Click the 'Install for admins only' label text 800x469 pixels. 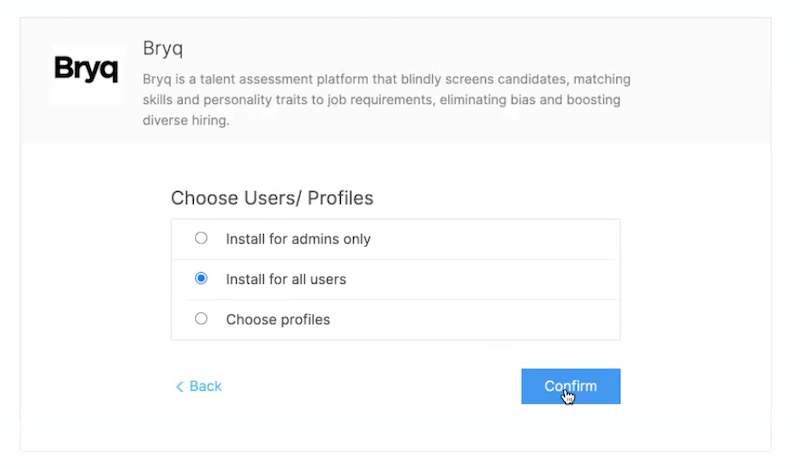(x=298, y=239)
